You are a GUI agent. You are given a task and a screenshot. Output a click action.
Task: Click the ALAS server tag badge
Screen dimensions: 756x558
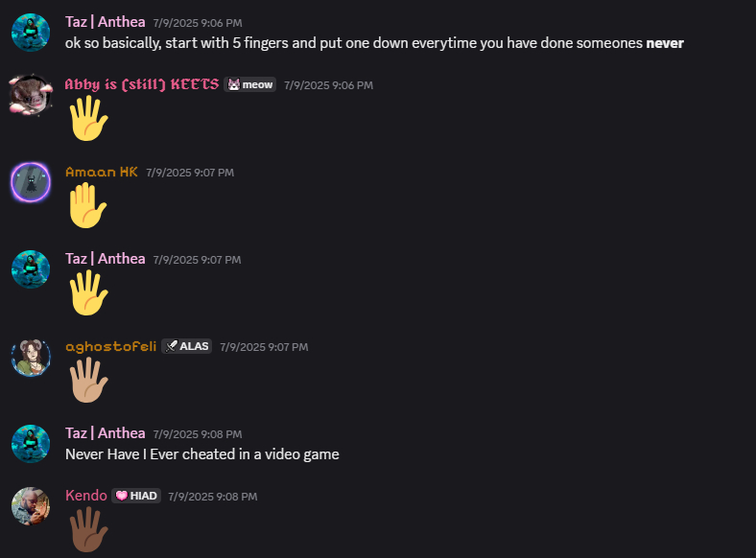[x=186, y=346]
